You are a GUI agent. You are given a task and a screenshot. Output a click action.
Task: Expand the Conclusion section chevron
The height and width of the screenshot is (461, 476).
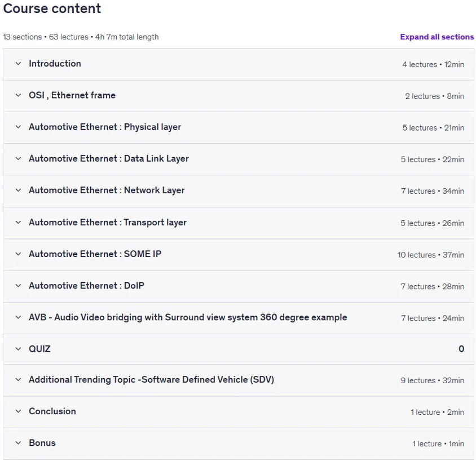click(18, 411)
